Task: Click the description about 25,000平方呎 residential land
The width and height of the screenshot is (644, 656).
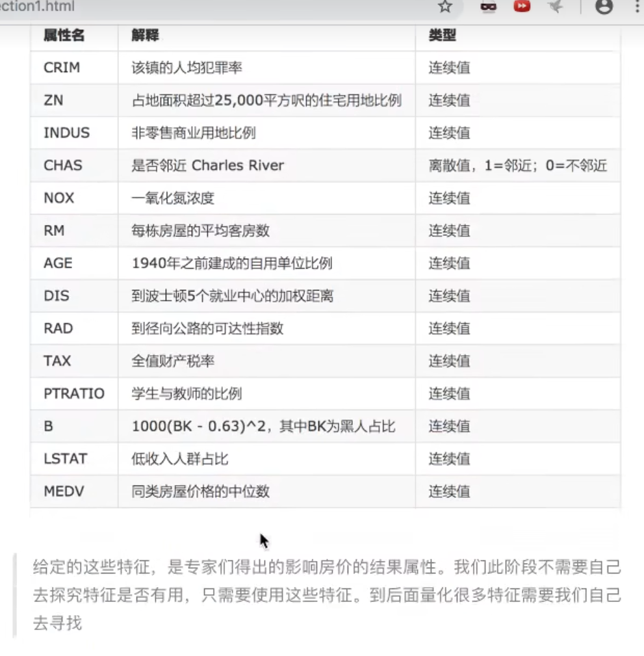Action: (x=266, y=100)
